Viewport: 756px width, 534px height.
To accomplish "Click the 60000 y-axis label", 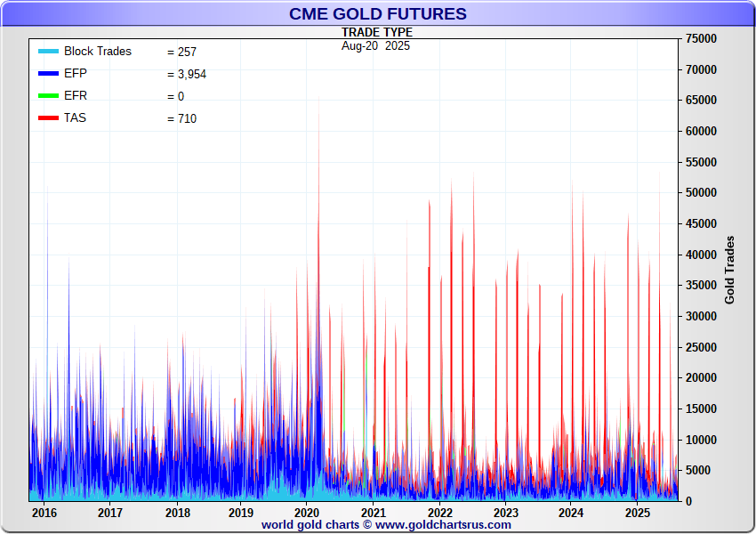I will [x=701, y=131].
